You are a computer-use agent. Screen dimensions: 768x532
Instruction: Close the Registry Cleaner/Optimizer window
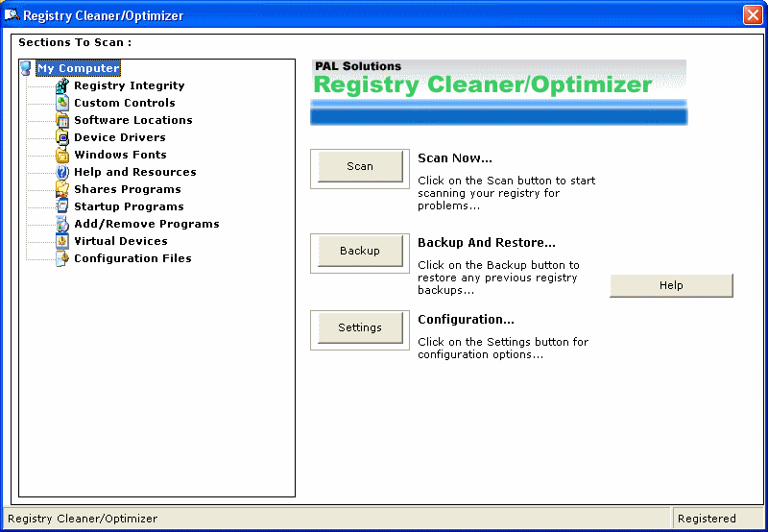(x=753, y=15)
